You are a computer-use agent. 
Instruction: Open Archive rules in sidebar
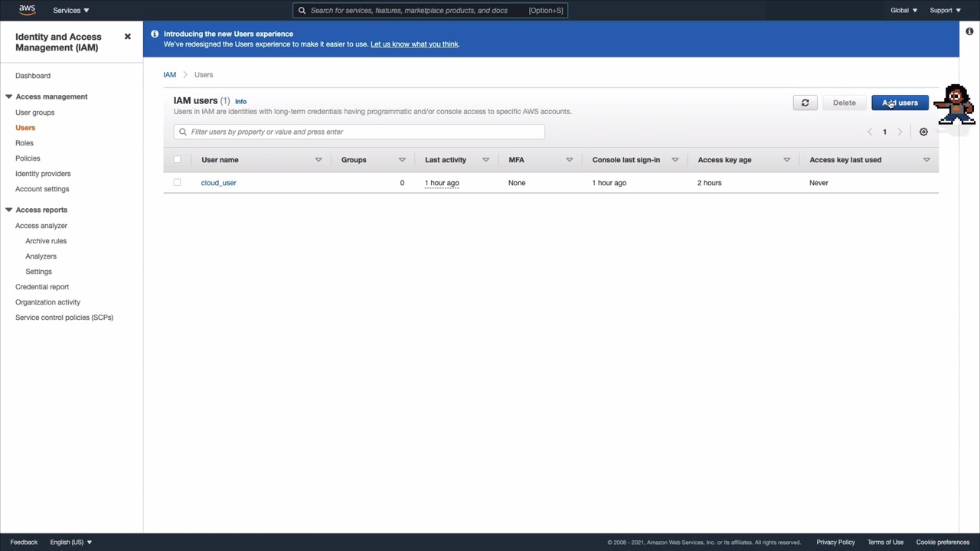pos(46,241)
